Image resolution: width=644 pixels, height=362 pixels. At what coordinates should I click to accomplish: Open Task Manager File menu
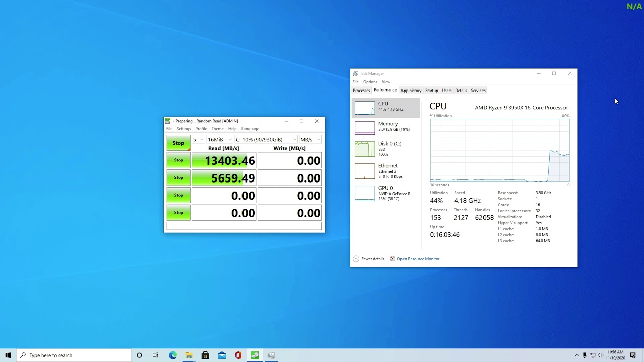click(x=356, y=82)
